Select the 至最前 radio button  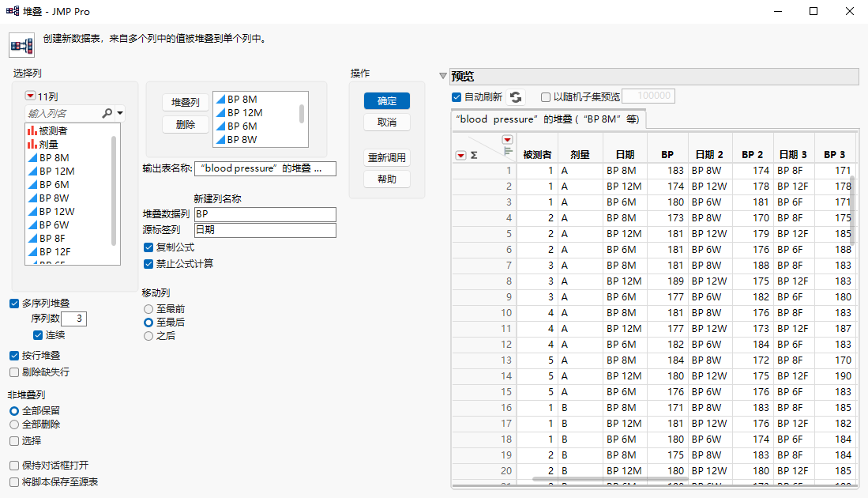tap(148, 309)
